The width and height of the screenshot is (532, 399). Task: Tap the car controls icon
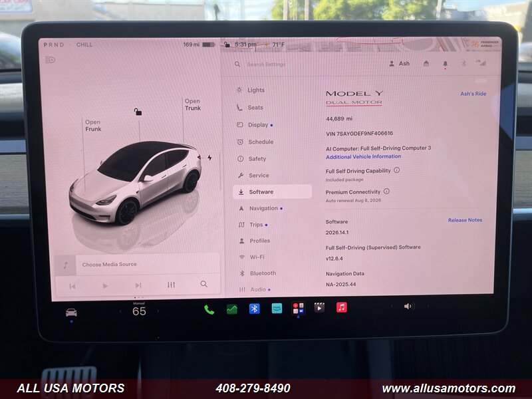[x=71, y=312]
